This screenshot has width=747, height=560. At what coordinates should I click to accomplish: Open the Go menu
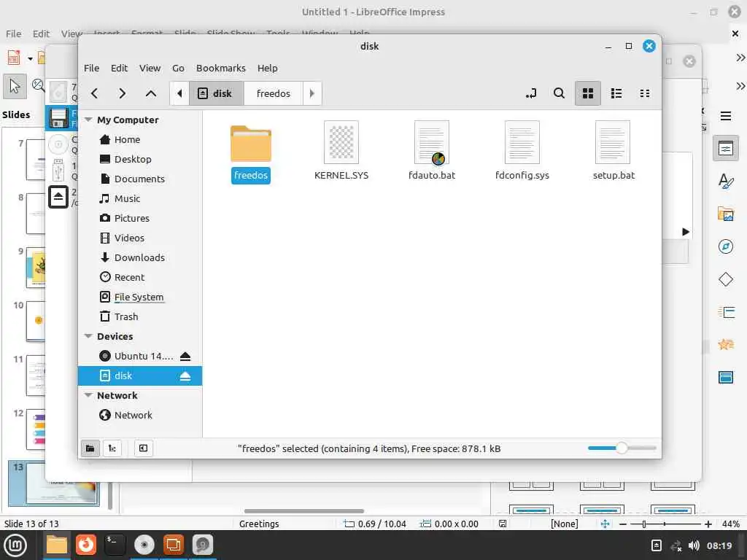(178, 68)
